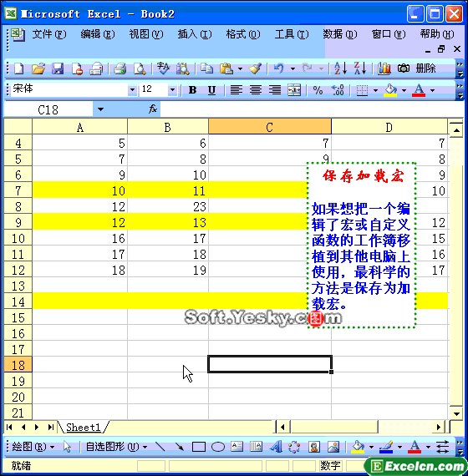Toggle center text alignment

tap(256, 90)
